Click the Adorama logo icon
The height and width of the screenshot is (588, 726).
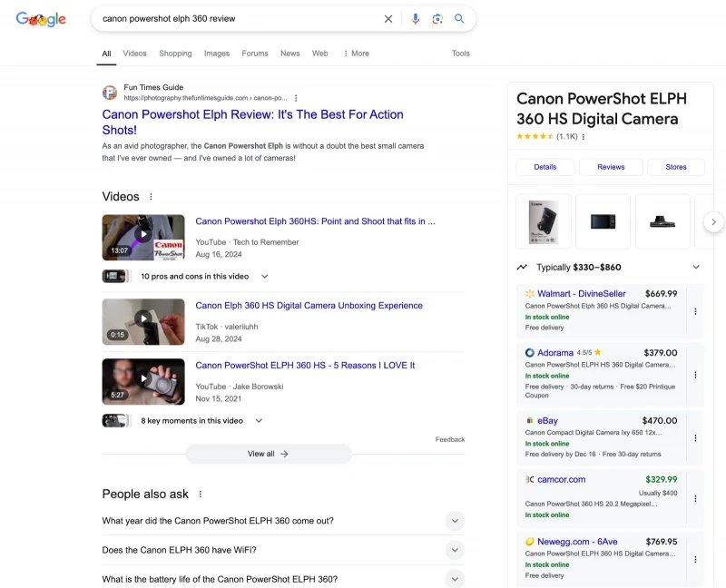click(530, 352)
